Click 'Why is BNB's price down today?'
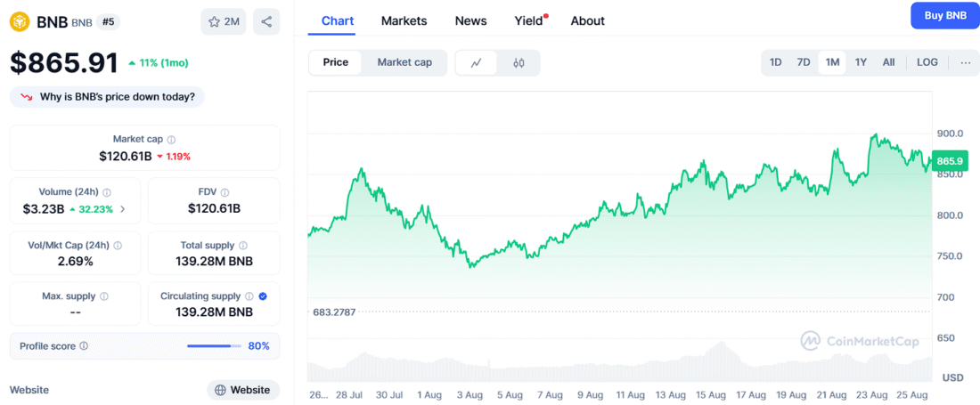The height and width of the screenshot is (405, 980). [108, 96]
